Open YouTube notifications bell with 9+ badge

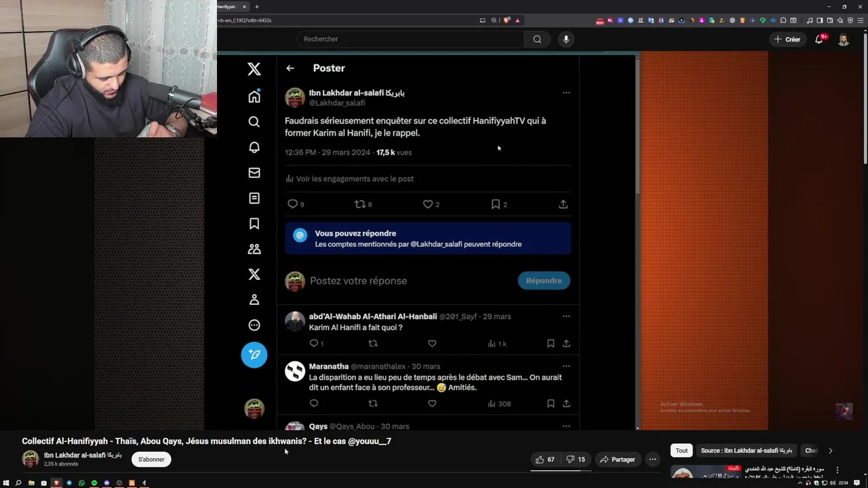(x=819, y=39)
